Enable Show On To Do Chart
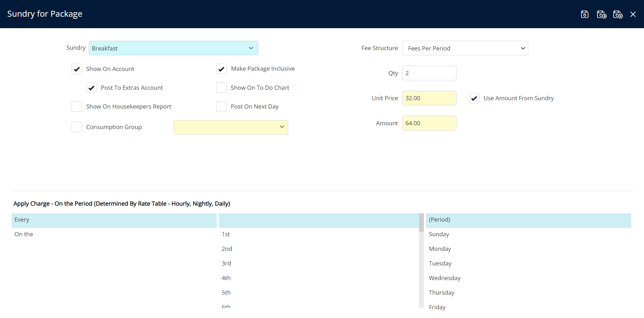Viewport: 644px width, 318px height. (x=222, y=88)
